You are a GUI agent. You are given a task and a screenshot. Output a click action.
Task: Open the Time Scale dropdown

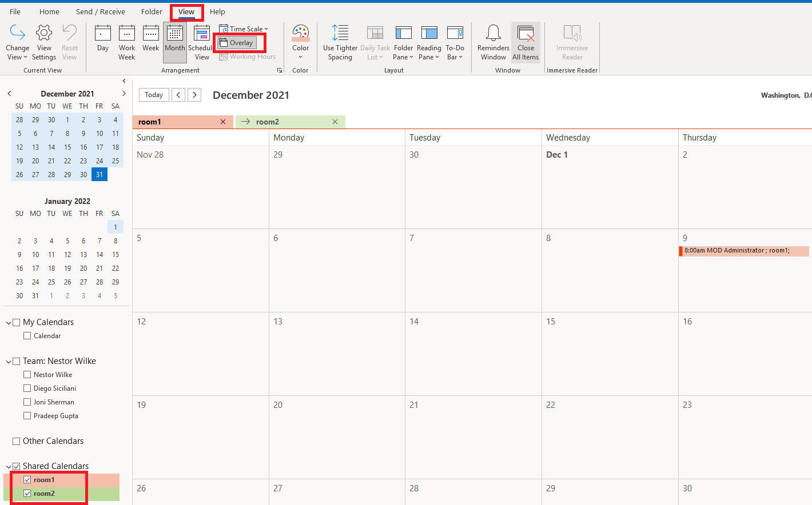[243, 29]
